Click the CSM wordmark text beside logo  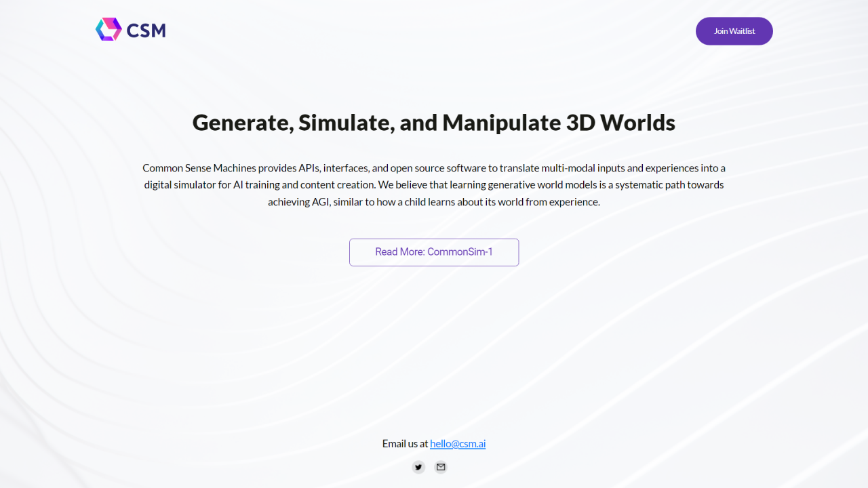pos(146,30)
